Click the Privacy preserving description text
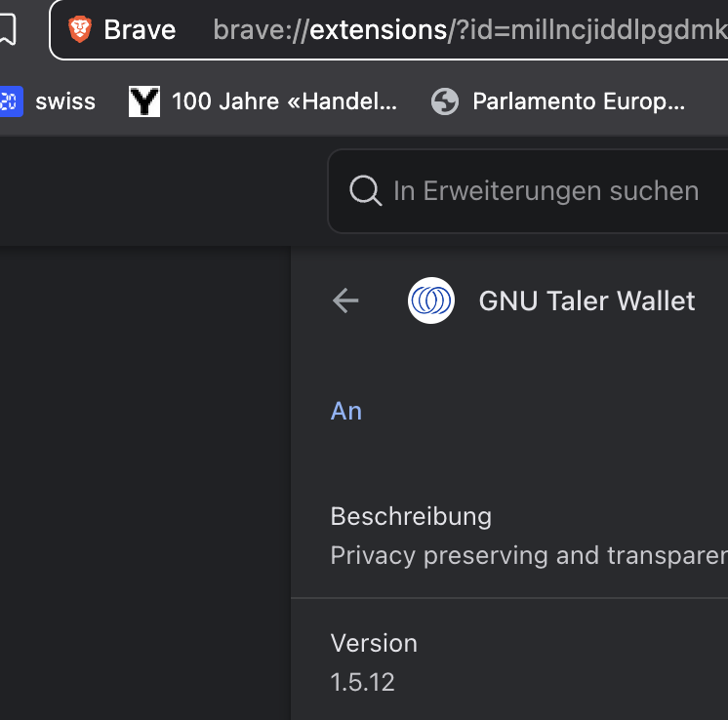This screenshot has width=728, height=720. tap(529, 556)
